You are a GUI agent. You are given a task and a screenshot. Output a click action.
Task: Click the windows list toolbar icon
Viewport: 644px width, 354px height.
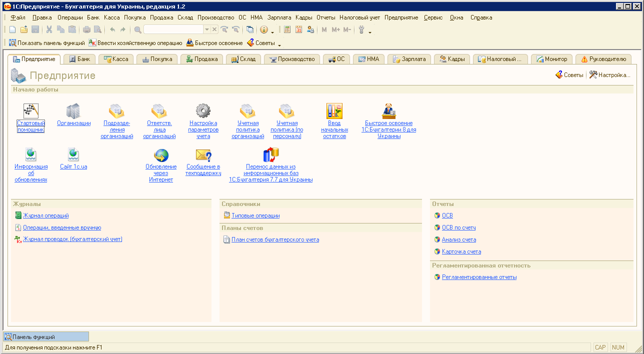click(250, 29)
